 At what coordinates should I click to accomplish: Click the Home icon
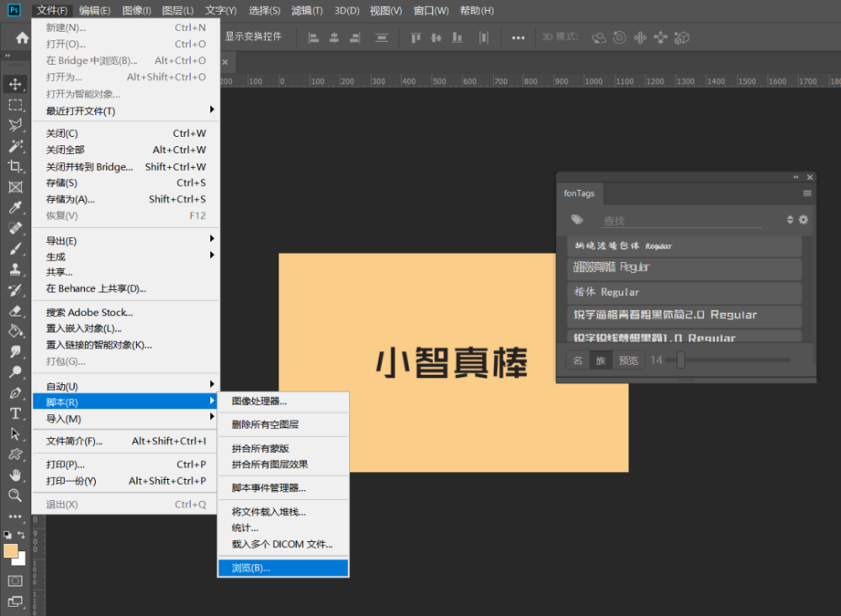(22, 38)
